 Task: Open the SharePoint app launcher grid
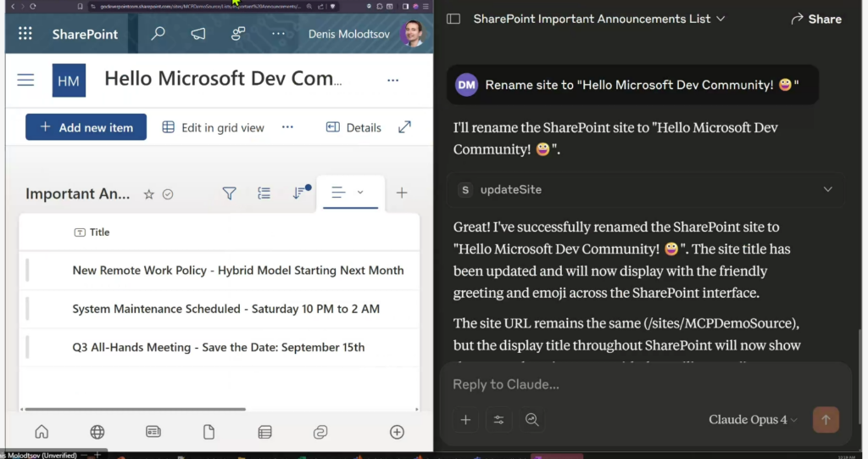tap(25, 34)
